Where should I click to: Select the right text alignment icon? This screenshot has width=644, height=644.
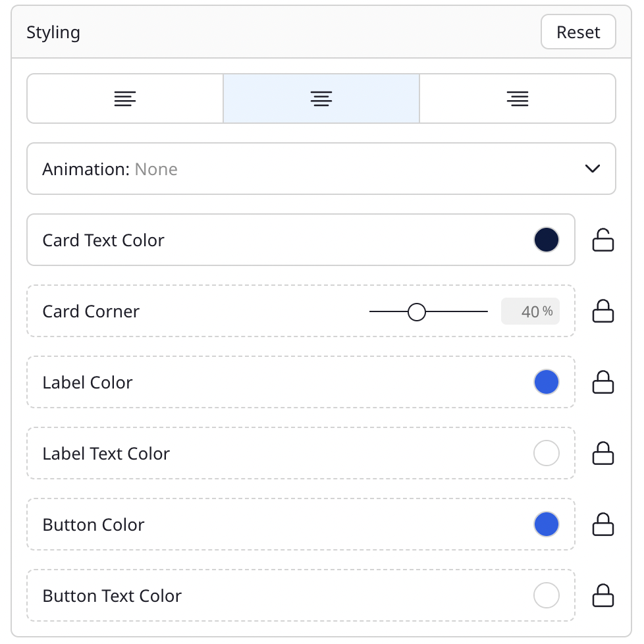[x=518, y=98]
